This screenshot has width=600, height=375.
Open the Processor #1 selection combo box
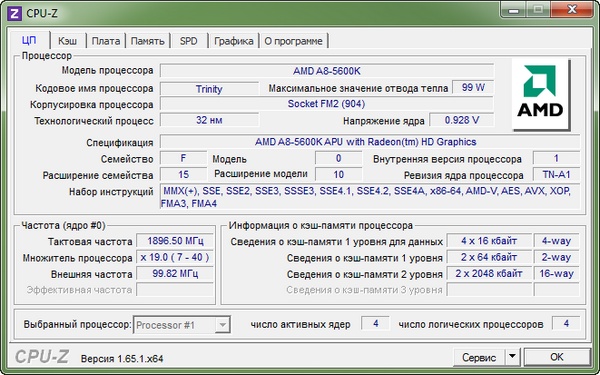click(182, 325)
